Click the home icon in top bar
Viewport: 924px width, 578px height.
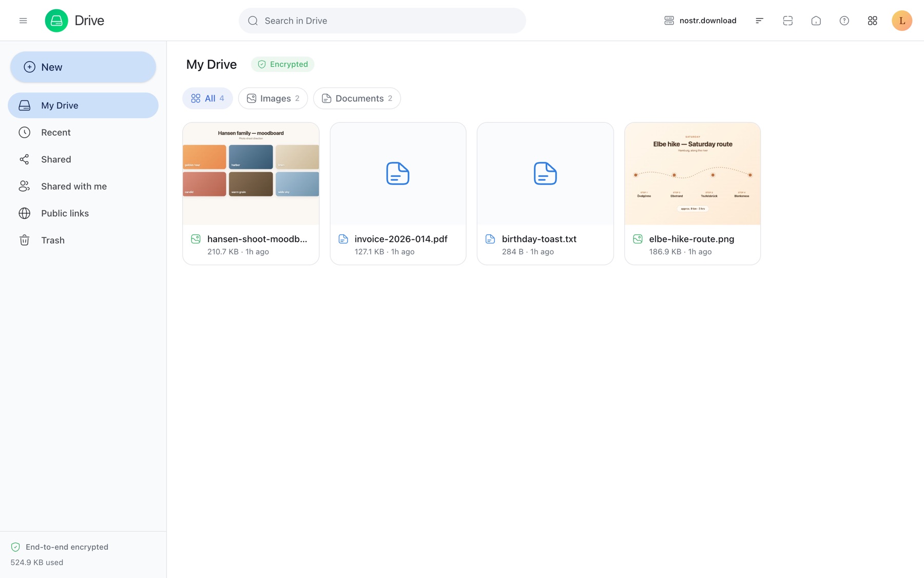[816, 21]
